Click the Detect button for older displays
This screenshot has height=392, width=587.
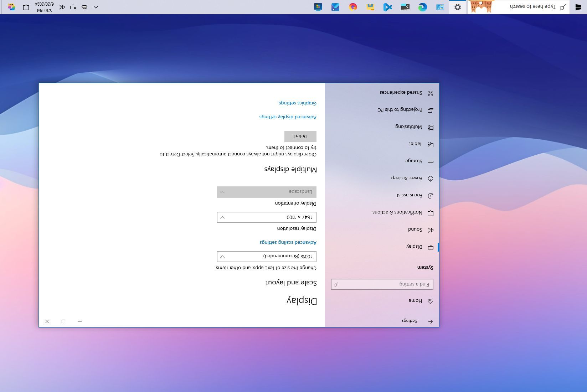point(300,136)
